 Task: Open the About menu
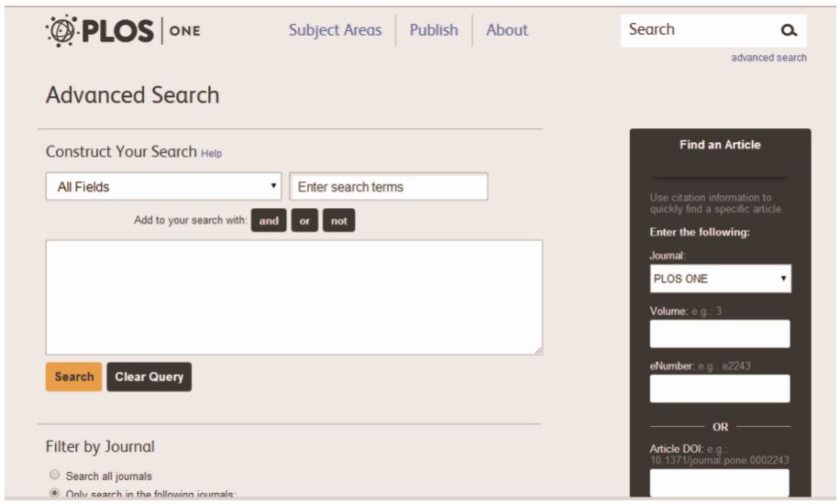coord(507,30)
